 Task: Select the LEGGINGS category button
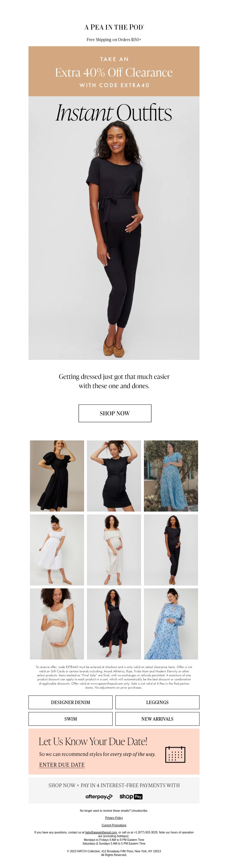point(157,702)
